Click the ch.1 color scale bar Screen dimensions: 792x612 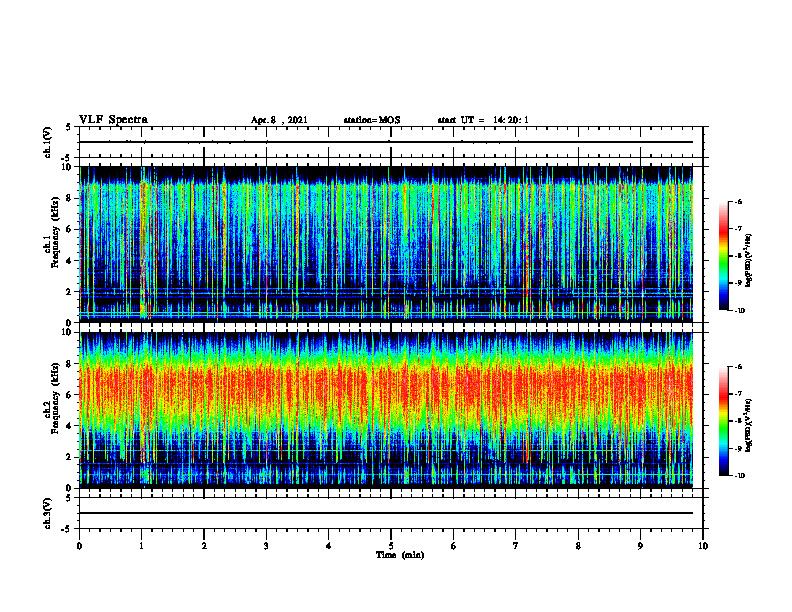[x=723, y=256]
